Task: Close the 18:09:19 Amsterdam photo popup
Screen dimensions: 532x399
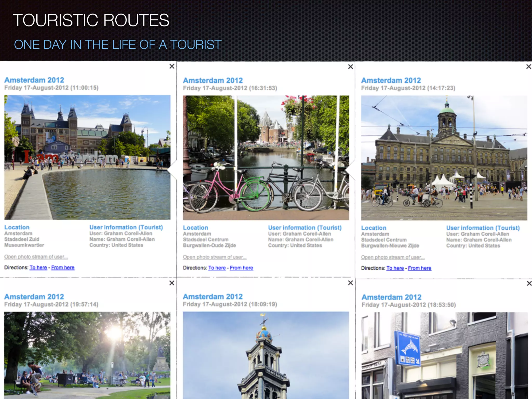Action: tap(350, 283)
